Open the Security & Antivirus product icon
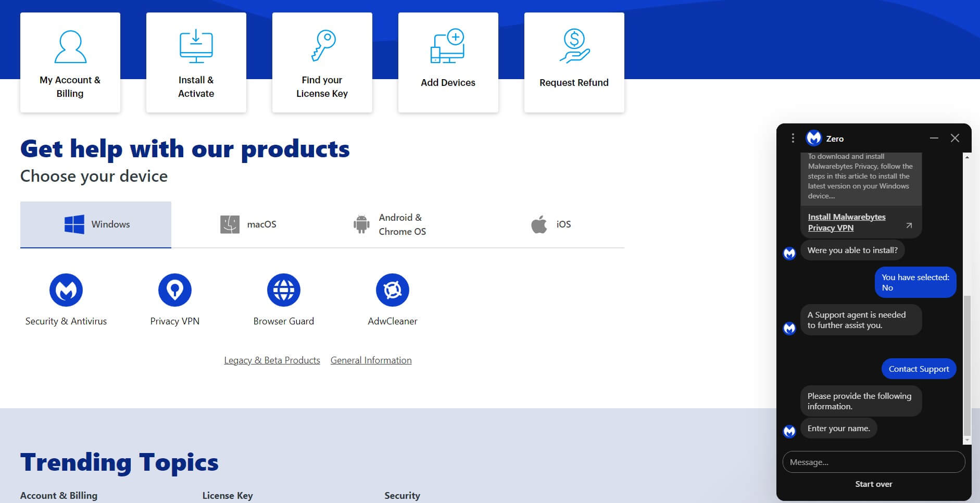Image resolution: width=980 pixels, height=503 pixels. click(66, 290)
